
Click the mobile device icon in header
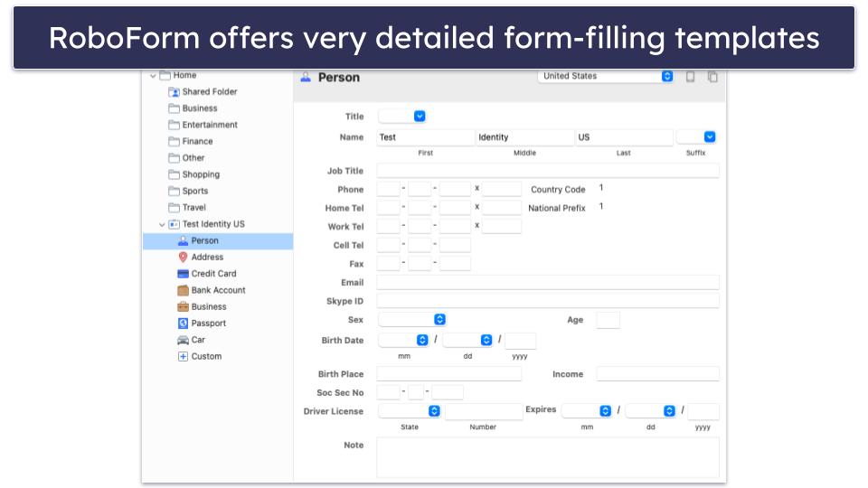(691, 77)
